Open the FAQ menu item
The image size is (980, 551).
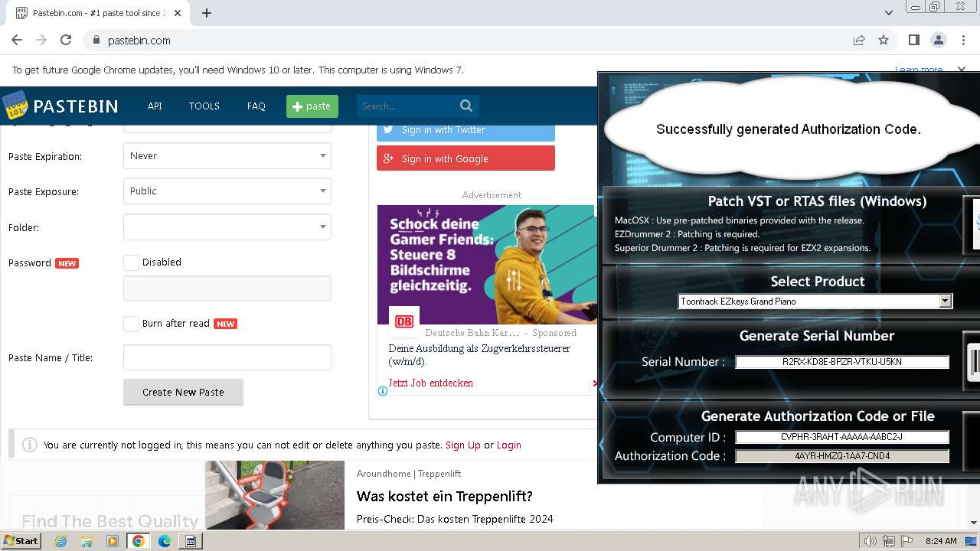click(x=256, y=106)
